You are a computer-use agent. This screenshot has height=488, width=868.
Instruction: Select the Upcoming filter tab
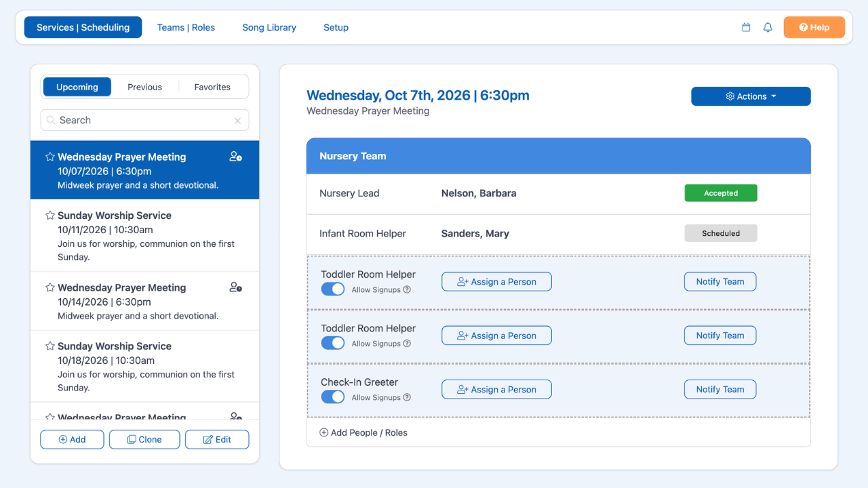[x=77, y=87]
